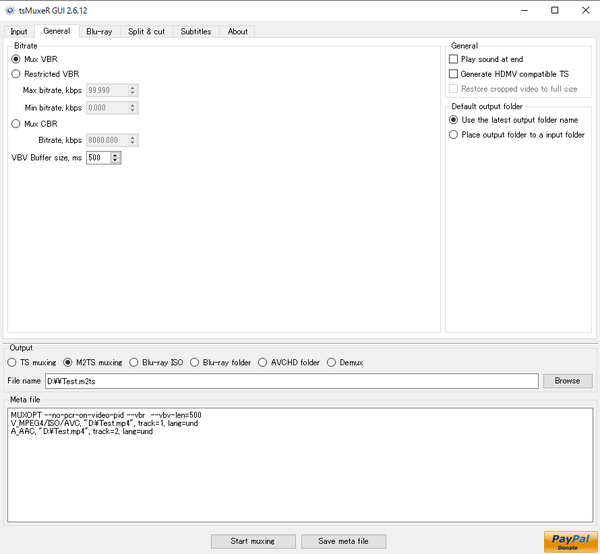Image resolution: width=600 pixels, height=554 pixels.
Task: Select TS muxing output
Action: [x=32, y=362]
